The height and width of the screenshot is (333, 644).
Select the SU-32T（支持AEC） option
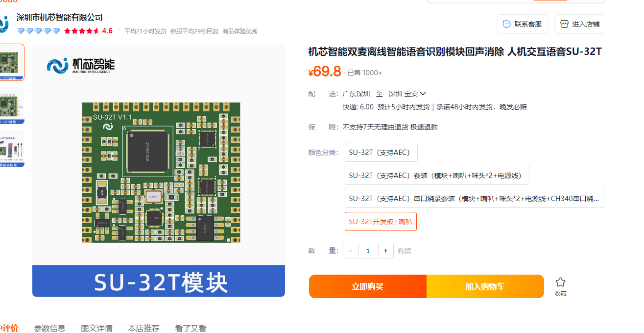pyautogui.click(x=381, y=153)
